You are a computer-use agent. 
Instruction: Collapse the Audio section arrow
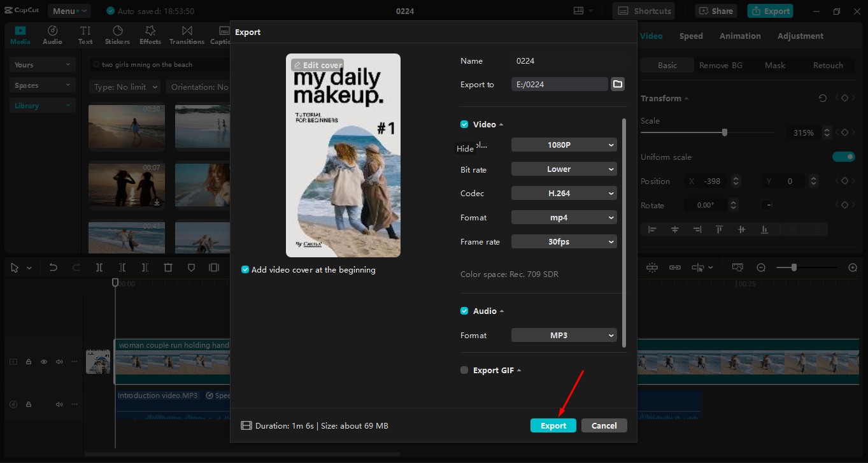[x=502, y=311]
